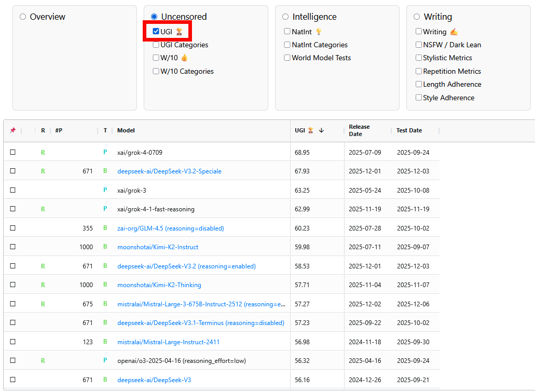Click the B type icon for Kimi-K2-Instruct
This screenshot has height=392, width=535.
pos(105,247)
